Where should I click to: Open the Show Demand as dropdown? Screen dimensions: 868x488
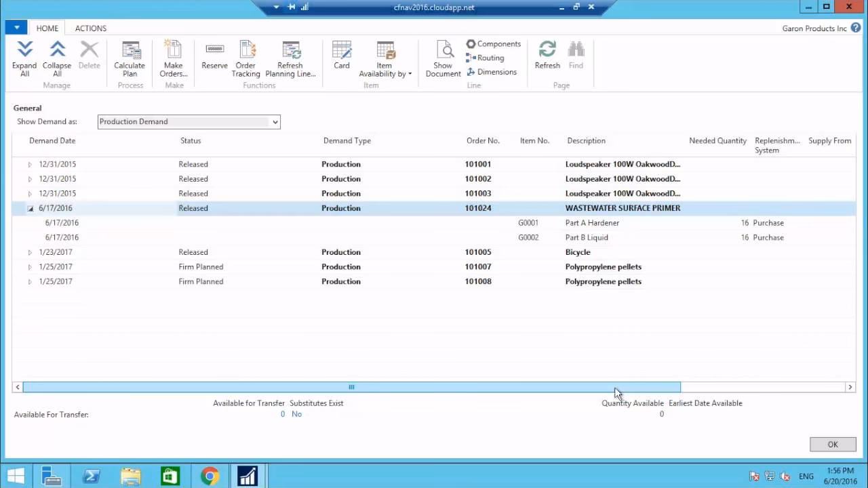[x=275, y=121]
